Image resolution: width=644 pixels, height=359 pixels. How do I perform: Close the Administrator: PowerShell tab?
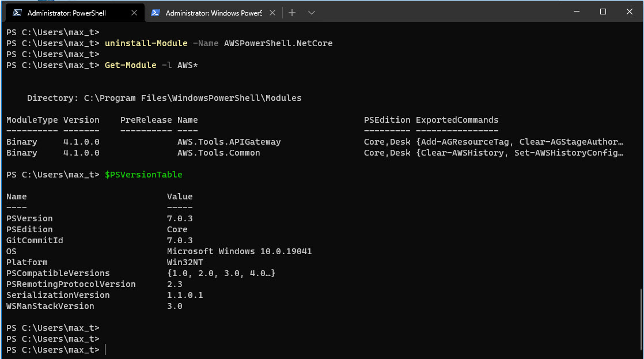coord(135,12)
